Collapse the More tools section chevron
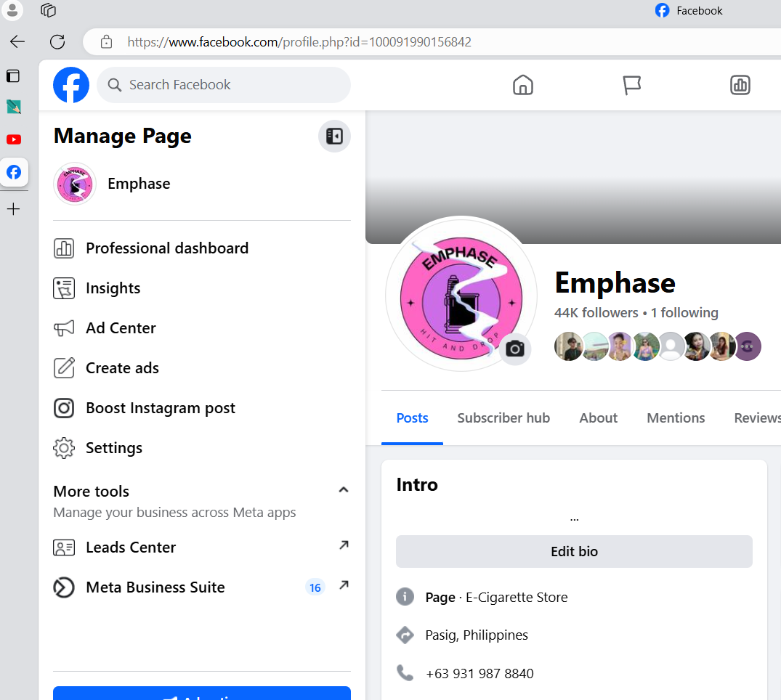Viewport: 781px width, 700px height. click(x=343, y=490)
